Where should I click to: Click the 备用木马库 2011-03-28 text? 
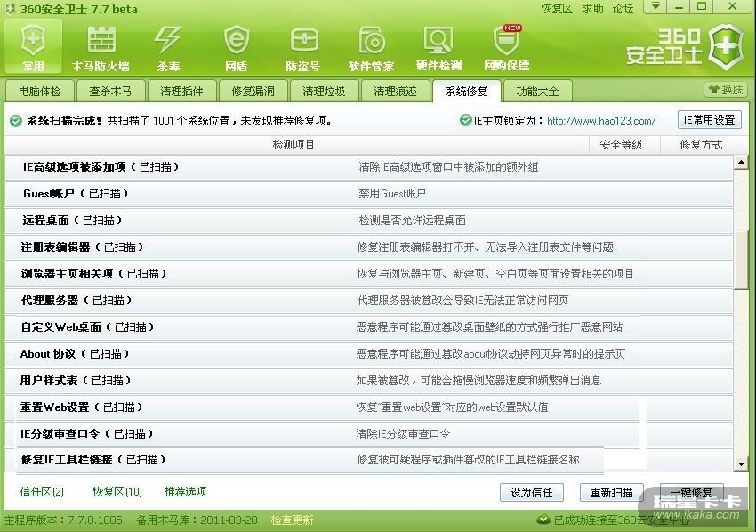click(197, 520)
